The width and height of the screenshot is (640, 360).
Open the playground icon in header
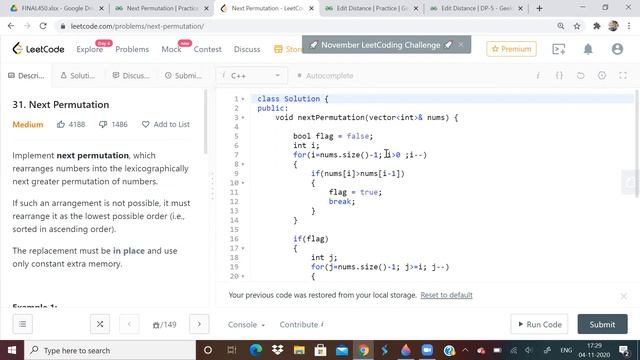coord(558,49)
